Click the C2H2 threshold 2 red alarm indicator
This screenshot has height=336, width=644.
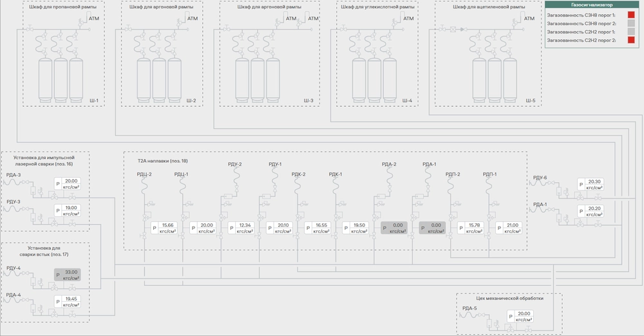coord(631,40)
